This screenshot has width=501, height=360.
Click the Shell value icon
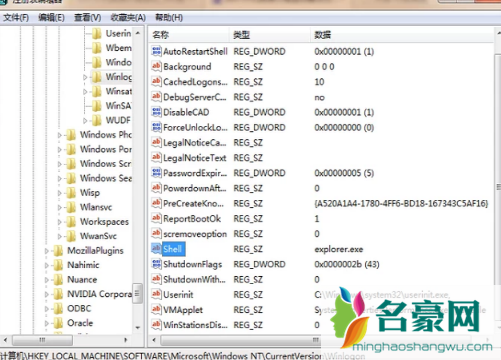(x=156, y=249)
